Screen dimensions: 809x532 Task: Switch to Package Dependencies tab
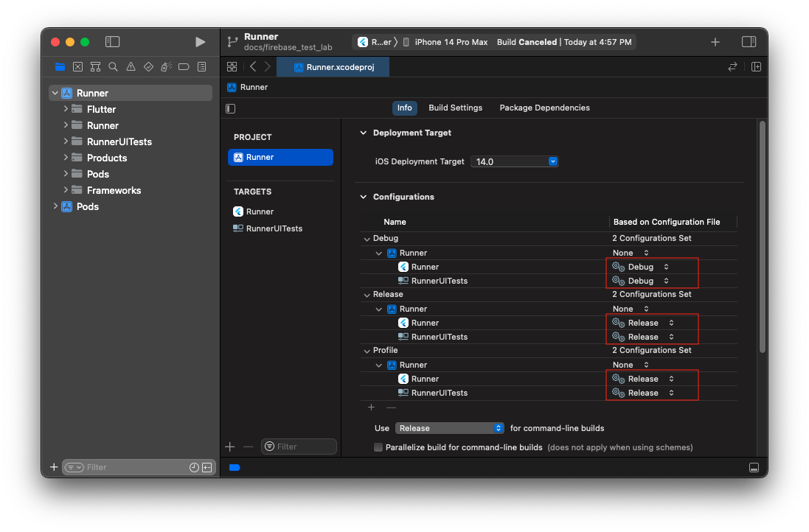tap(544, 108)
